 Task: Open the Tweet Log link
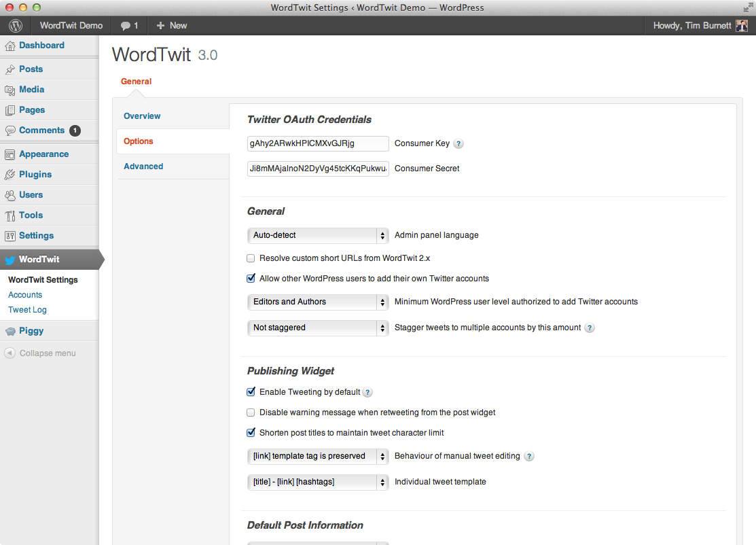click(27, 310)
